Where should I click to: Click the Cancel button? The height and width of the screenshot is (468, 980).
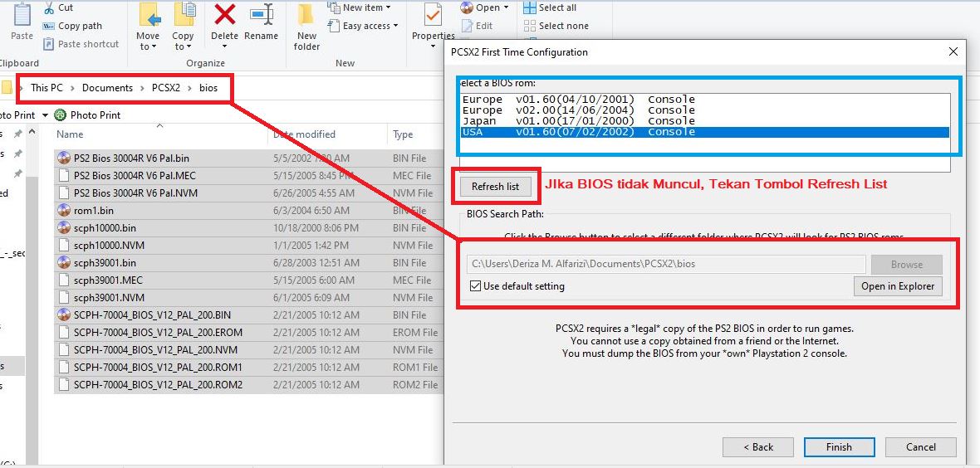point(921,446)
